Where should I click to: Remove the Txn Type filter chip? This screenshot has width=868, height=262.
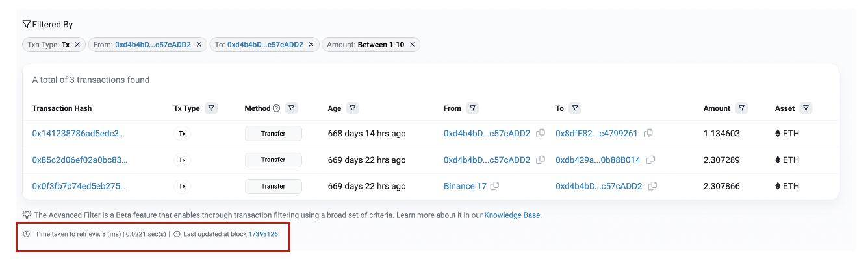(x=77, y=45)
